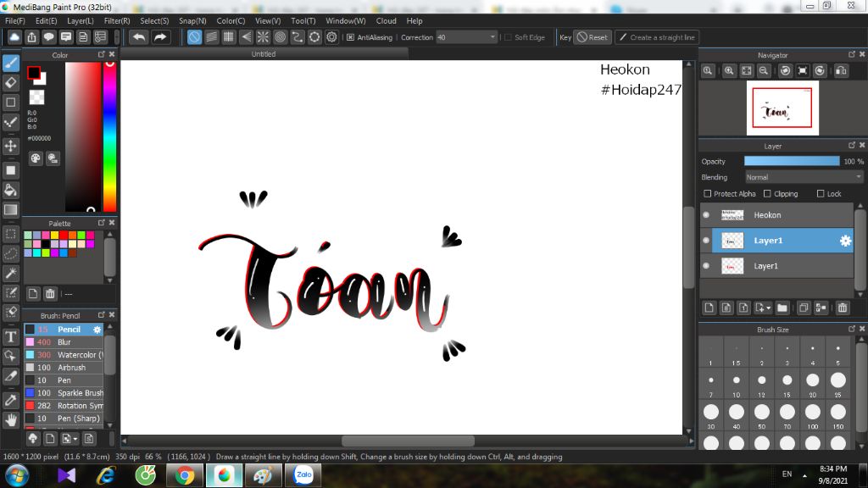
Task: Select the Text tool
Action: coord(10,336)
